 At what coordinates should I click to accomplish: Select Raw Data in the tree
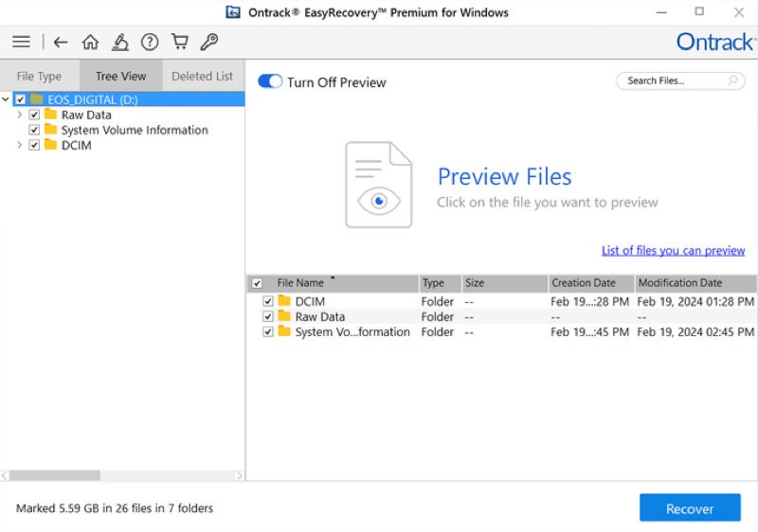[x=86, y=115]
